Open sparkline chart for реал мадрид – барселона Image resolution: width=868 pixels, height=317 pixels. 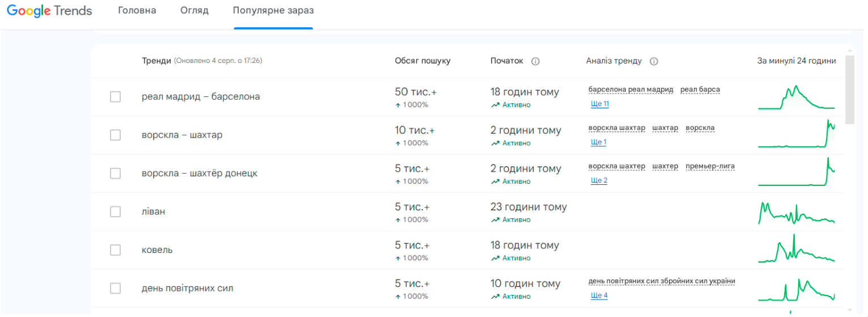coord(797,97)
